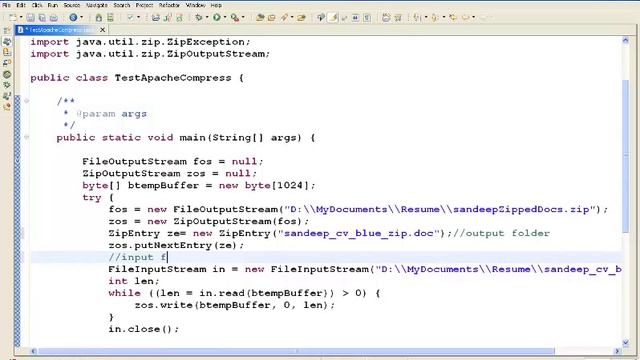Open the Window menu
This screenshot has height=360, width=640.
195,5
